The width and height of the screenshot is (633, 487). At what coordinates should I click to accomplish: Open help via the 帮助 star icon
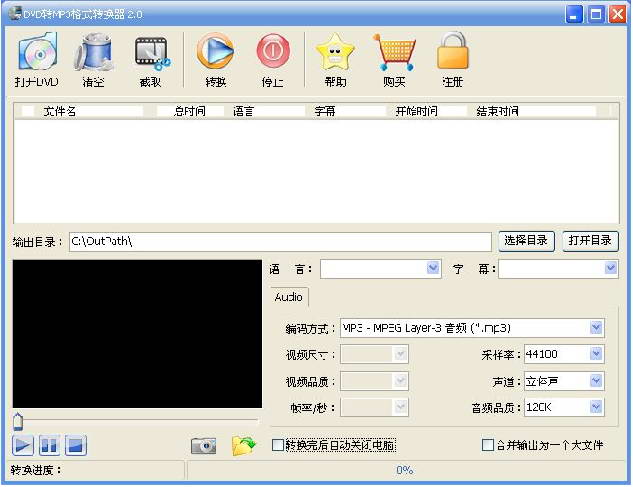tap(335, 60)
